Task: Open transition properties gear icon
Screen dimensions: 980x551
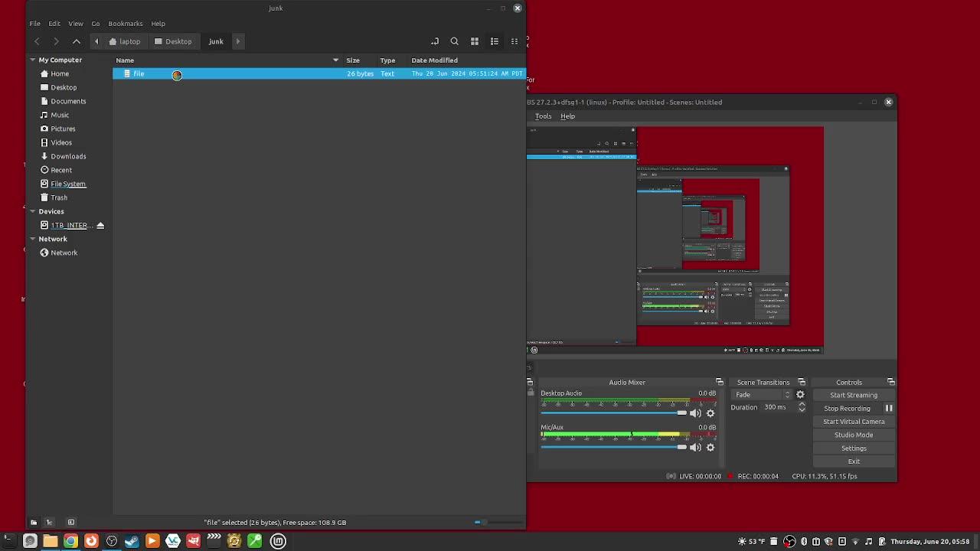Action: (x=800, y=395)
